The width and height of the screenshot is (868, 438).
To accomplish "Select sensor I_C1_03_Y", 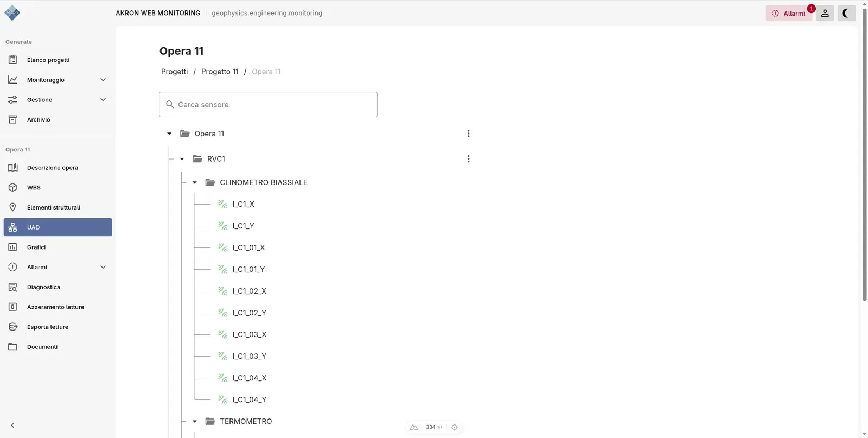I will [x=249, y=356].
